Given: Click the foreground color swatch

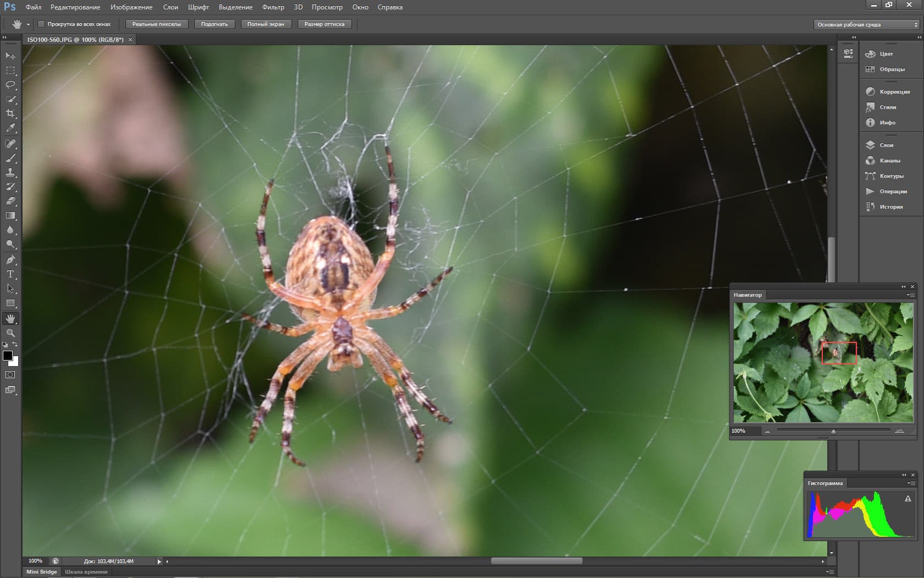Looking at the screenshot, I should (7, 356).
